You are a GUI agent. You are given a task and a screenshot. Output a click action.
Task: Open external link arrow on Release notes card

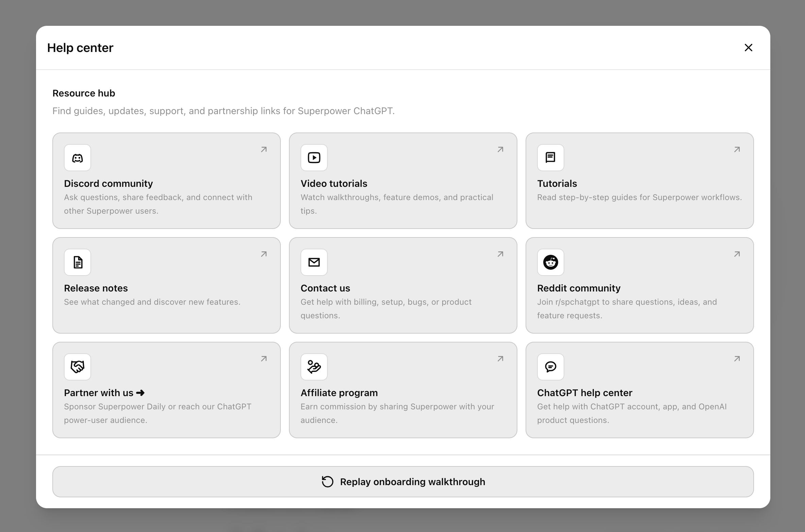point(264,254)
